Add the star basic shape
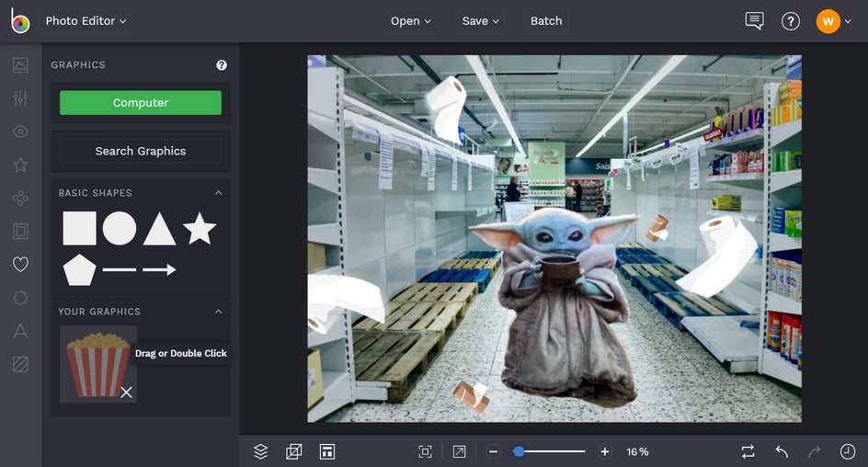 coord(200,228)
